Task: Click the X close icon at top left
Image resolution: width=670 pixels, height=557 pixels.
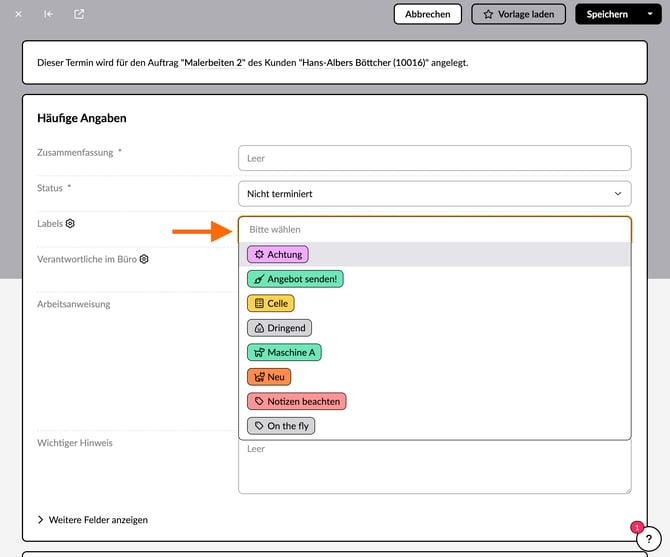Action: pos(18,14)
